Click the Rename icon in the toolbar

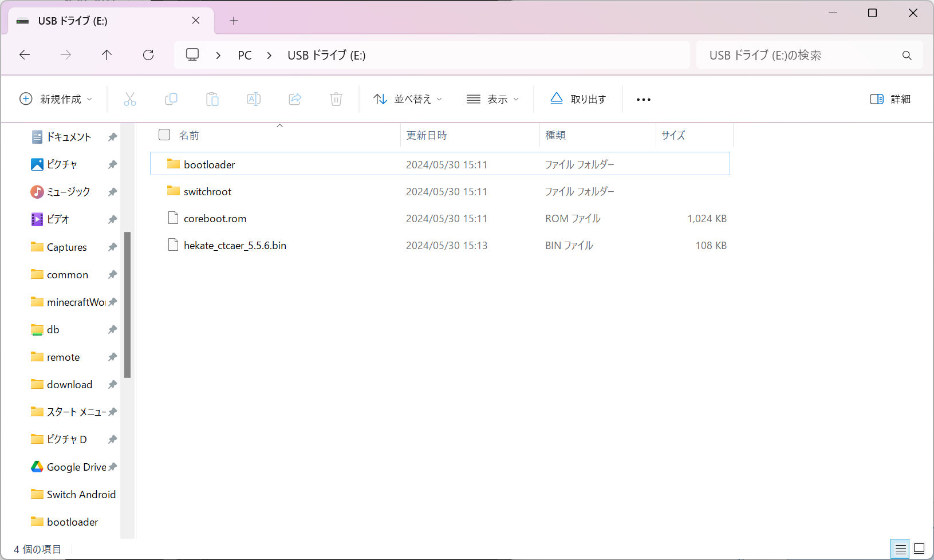pyautogui.click(x=254, y=99)
